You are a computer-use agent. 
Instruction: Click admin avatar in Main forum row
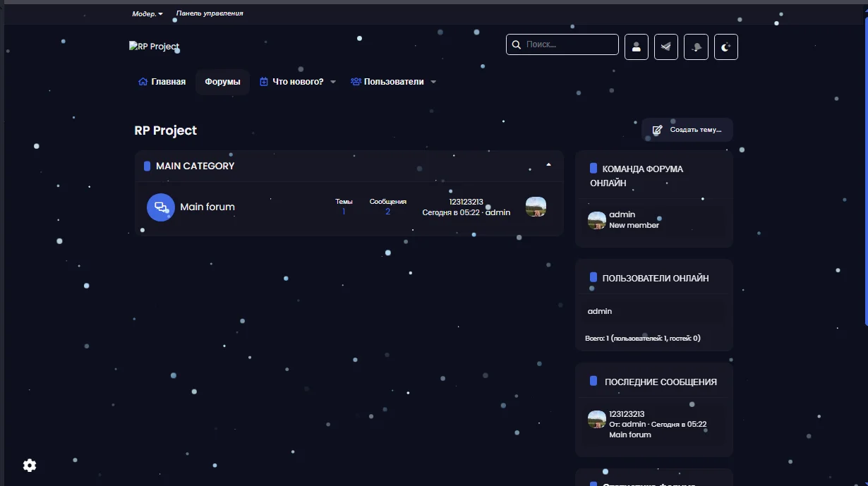pyautogui.click(x=536, y=207)
